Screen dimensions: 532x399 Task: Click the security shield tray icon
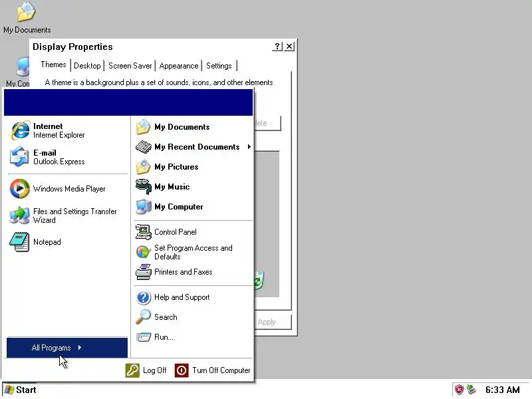pyautogui.click(x=459, y=389)
